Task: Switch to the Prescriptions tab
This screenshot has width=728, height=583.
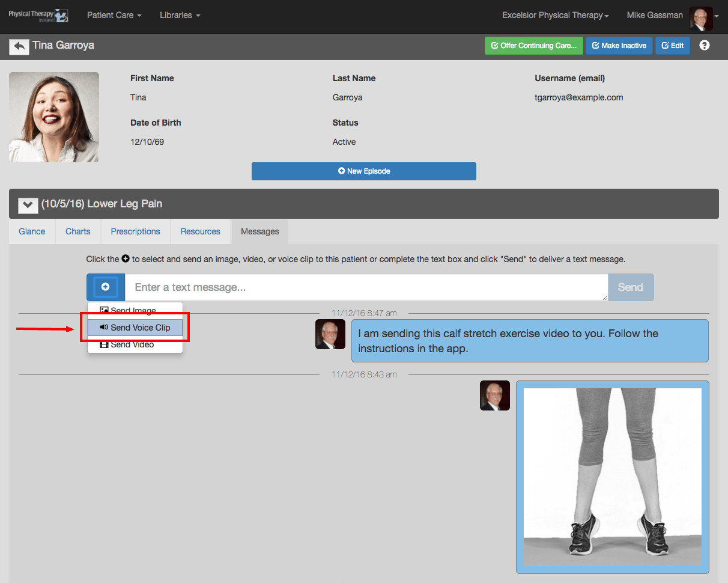Action: 136,231
